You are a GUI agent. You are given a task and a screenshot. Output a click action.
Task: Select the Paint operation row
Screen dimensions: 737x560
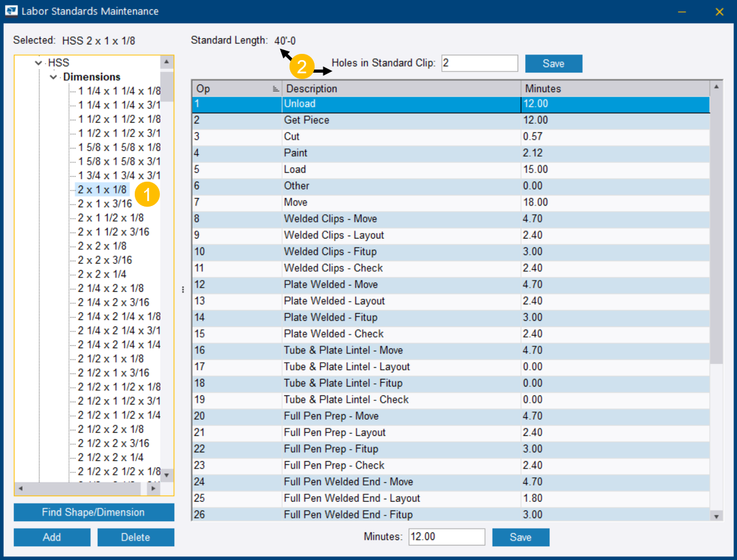click(401, 153)
